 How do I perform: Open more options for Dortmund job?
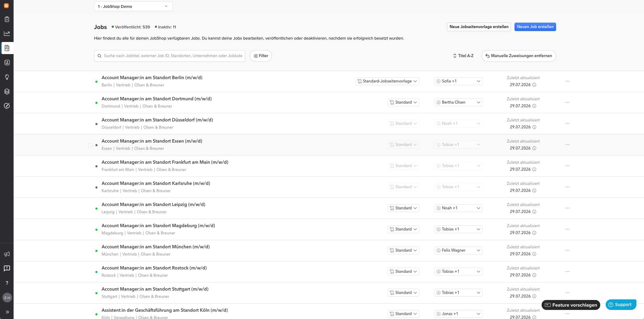point(567,102)
